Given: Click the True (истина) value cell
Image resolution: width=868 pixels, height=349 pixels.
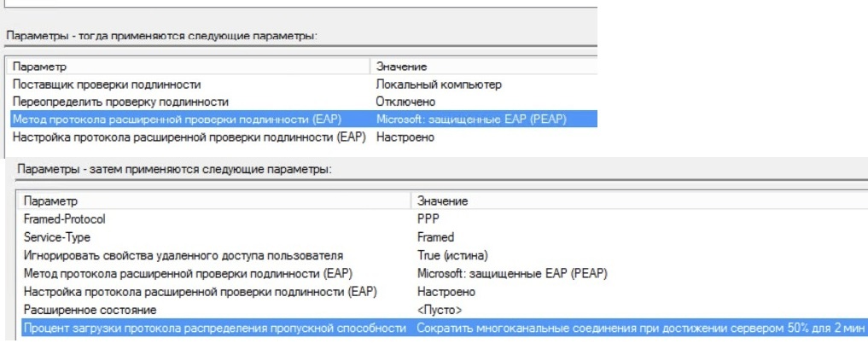Looking at the screenshot, I should coord(452,255).
